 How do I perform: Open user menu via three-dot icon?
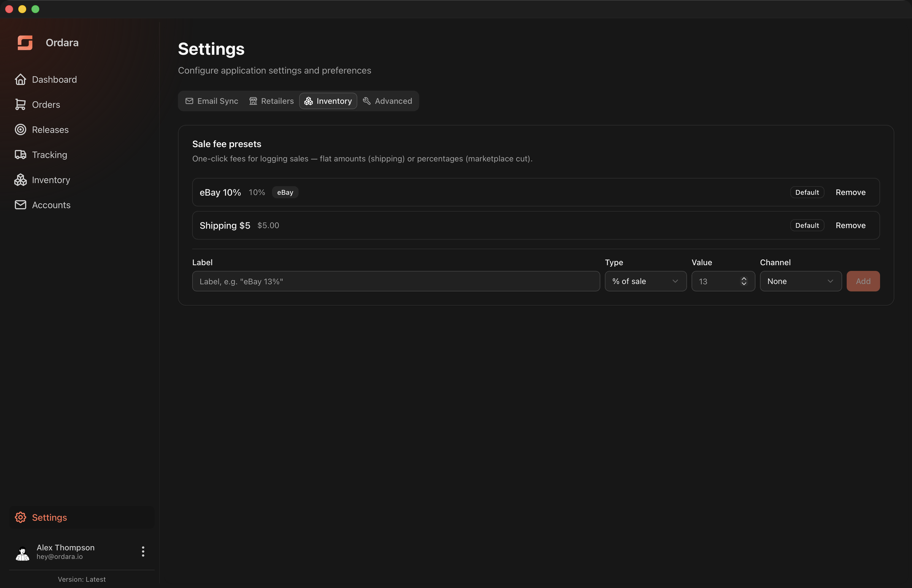coord(143,552)
